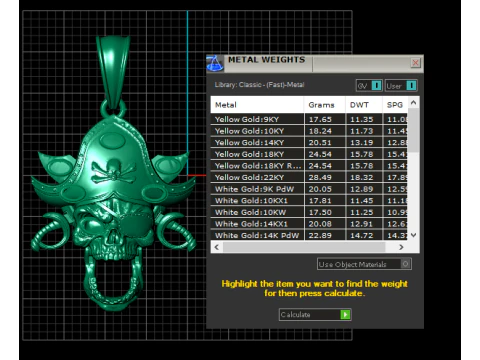Image resolution: width=480 pixels, height=360 pixels.
Task: Click the Calculate button
Action: coord(315,314)
